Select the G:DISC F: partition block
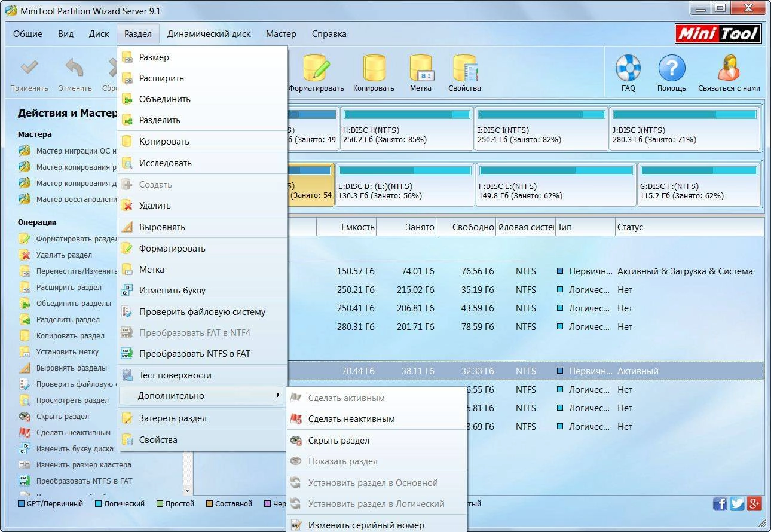The height and width of the screenshot is (532, 771). tap(699, 185)
